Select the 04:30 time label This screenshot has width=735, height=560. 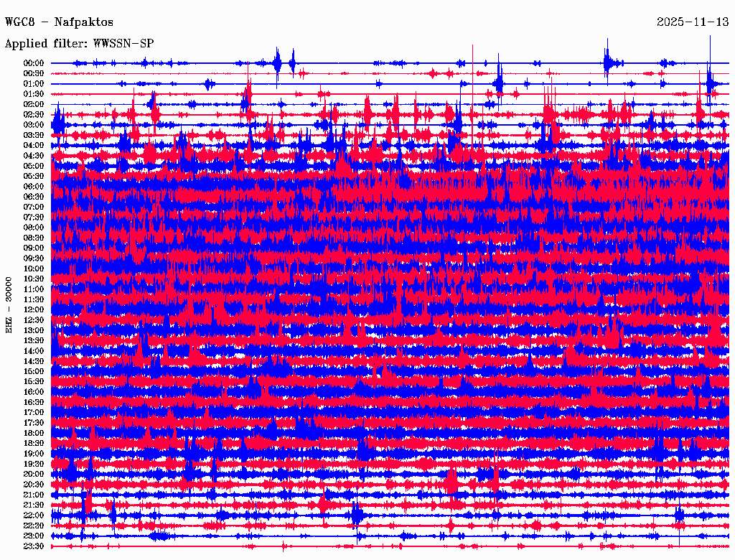pos(34,156)
